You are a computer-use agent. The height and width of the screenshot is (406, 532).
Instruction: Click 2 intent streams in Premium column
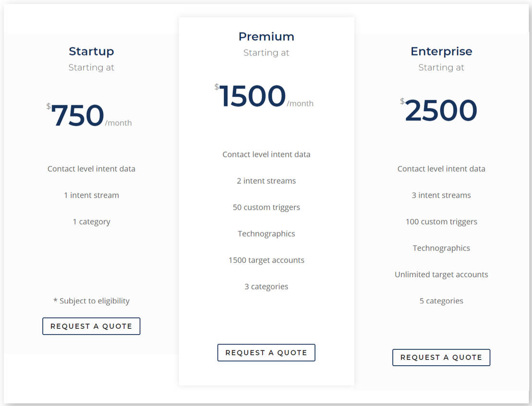(266, 181)
